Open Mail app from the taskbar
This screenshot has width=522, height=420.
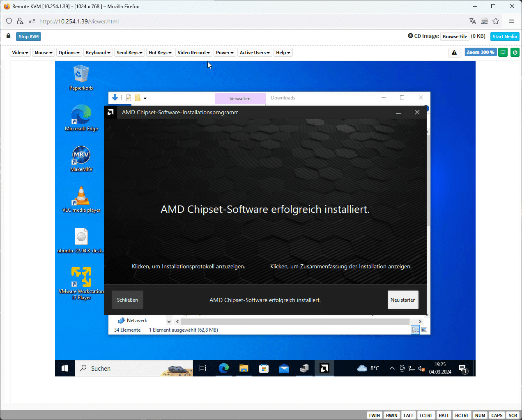284,368
